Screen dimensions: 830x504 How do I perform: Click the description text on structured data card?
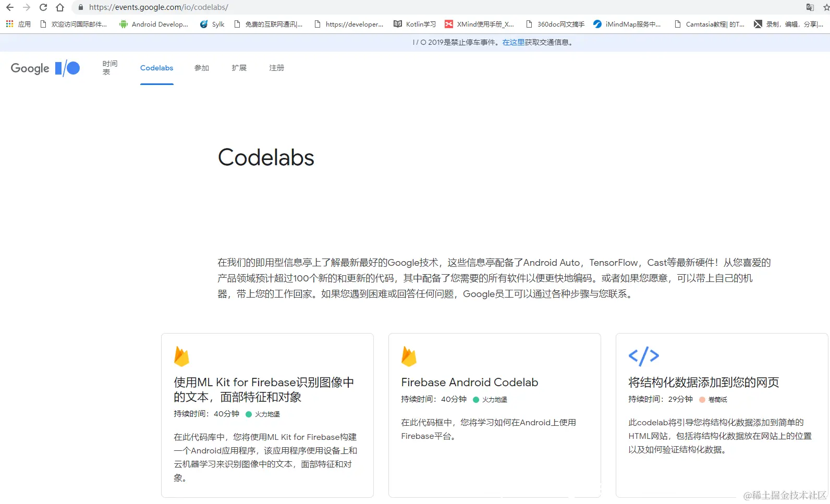[719, 436]
